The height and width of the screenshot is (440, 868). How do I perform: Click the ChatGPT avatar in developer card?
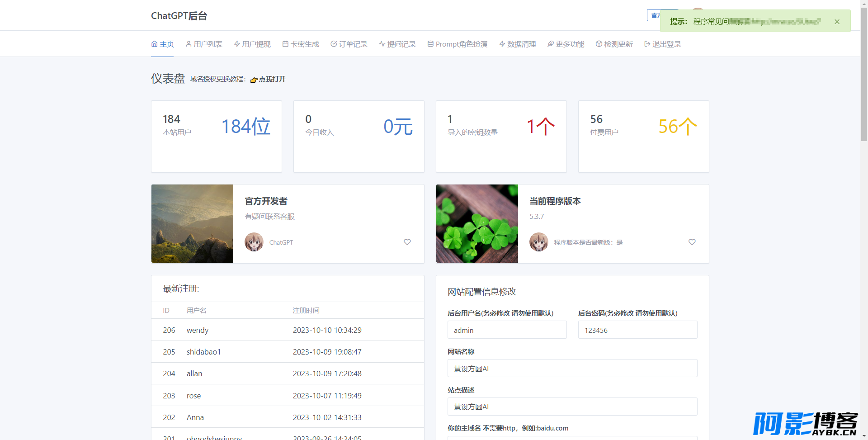coord(254,242)
